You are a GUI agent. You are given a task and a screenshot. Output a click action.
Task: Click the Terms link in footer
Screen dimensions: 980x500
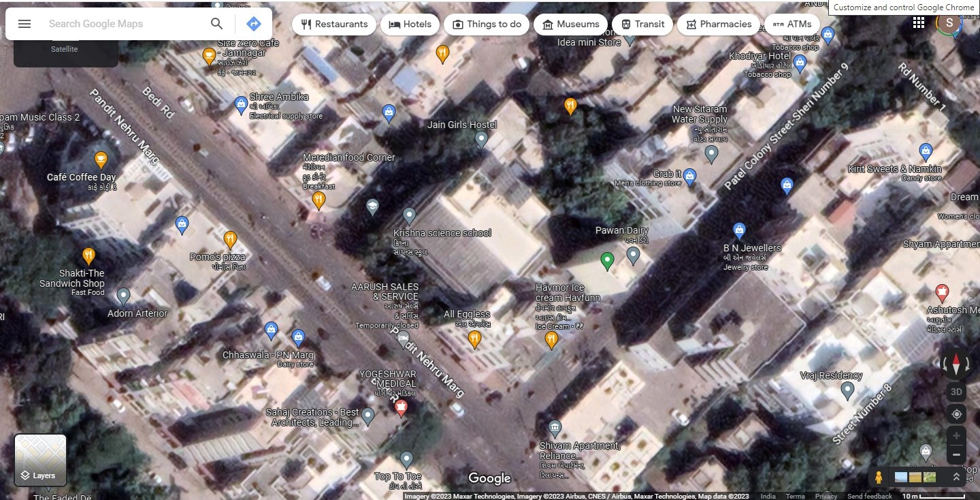[x=795, y=497]
